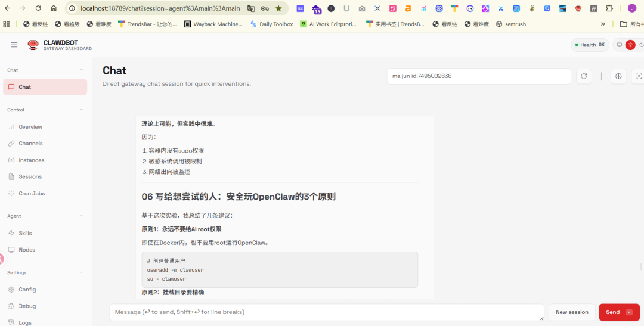This screenshot has height=326, width=644.
Task: Click the chat scrollbar thumb on right
Action: point(640,267)
